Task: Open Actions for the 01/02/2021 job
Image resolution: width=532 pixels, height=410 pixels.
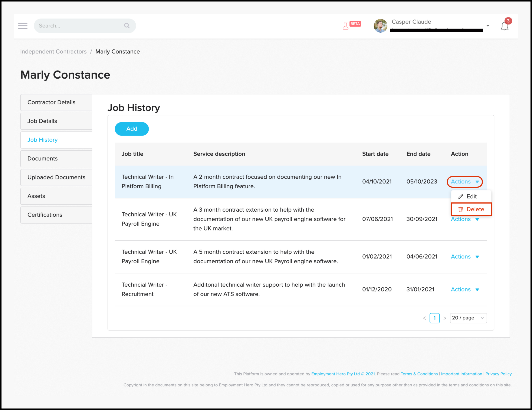Action: pos(464,256)
